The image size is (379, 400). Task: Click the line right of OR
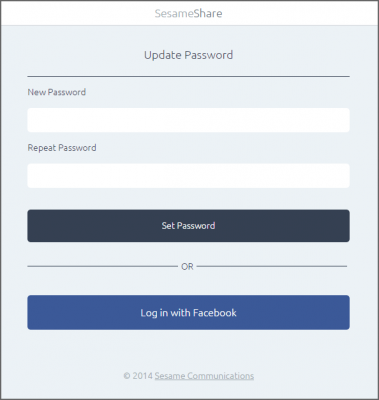click(x=272, y=266)
